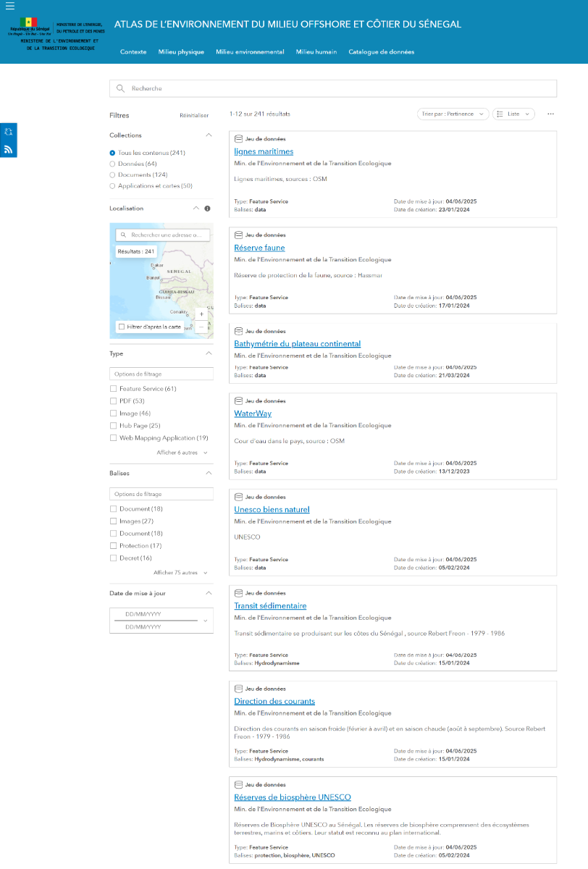Open the three-dot more options menu
Image resolution: width=588 pixels, height=869 pixels.
coord(550,114)
